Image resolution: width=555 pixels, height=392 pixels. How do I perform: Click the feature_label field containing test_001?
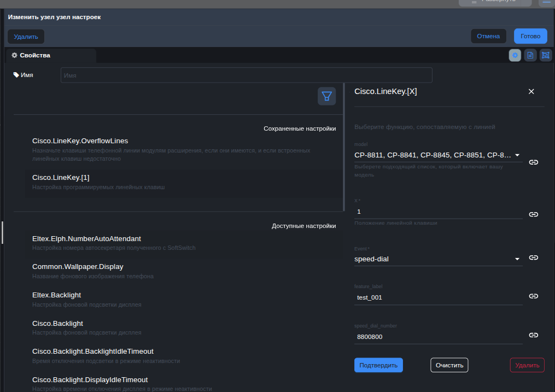(x=438, y=297)
